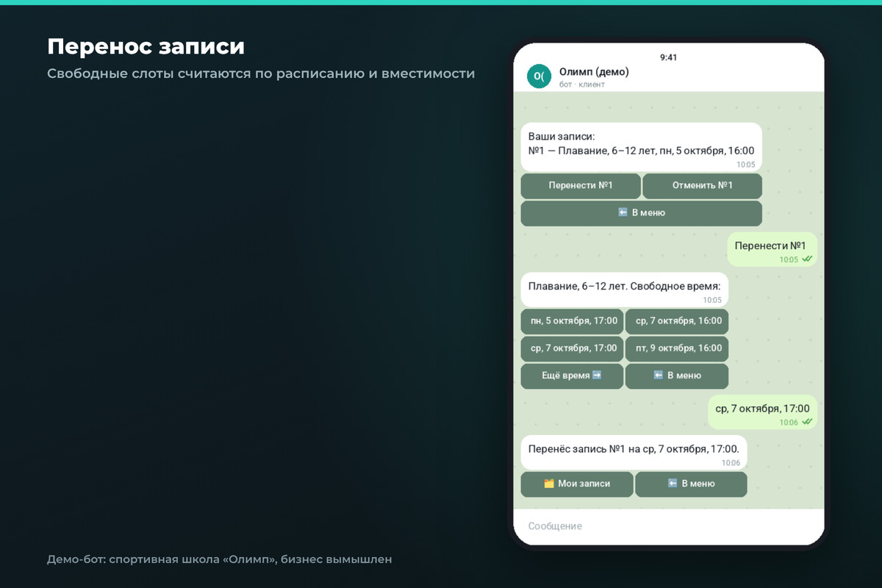Select slot пн, 5 октября, 17:00

point(573,321)
